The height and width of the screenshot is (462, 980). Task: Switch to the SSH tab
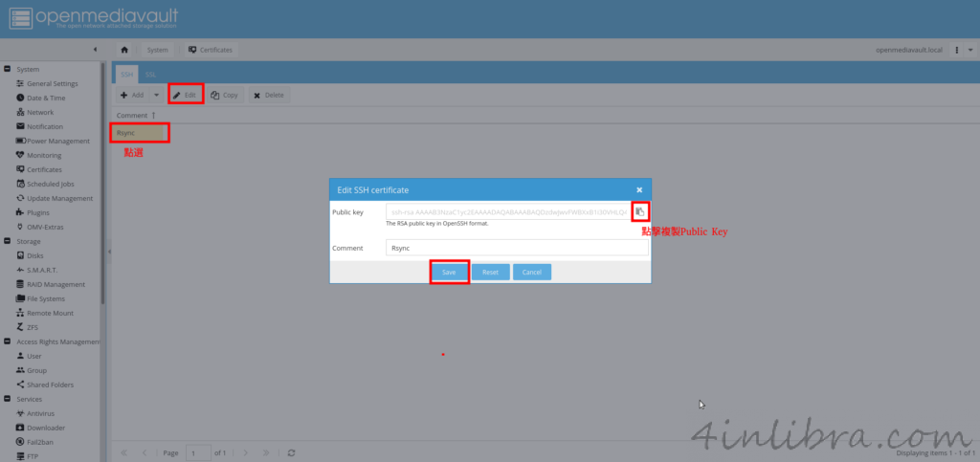click(x=126, y=74)
